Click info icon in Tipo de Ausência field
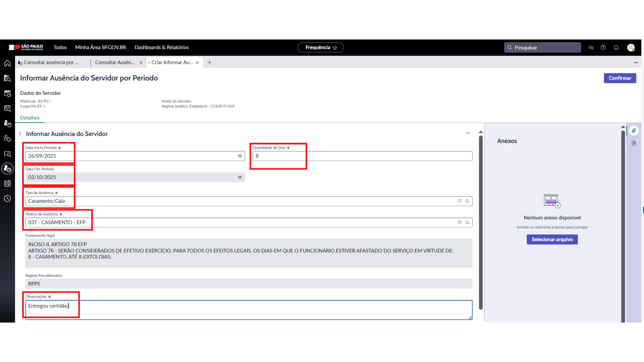Image resolution: width=644 pixels, height=362 pixels. (x=460, y=201)
